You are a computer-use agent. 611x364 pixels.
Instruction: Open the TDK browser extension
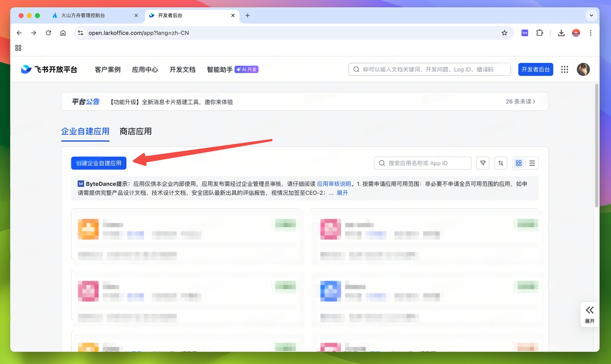click(x=525, y=32)
